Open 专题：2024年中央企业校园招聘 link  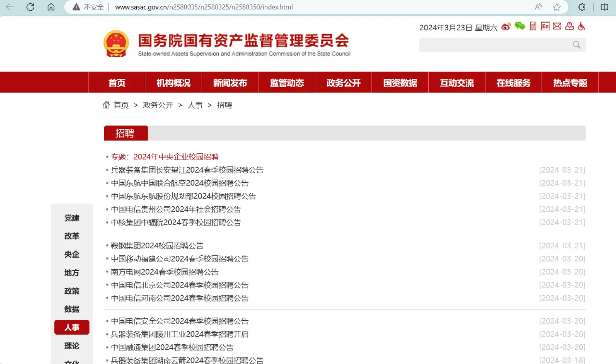pyautogui.click(x=165, y=157)
